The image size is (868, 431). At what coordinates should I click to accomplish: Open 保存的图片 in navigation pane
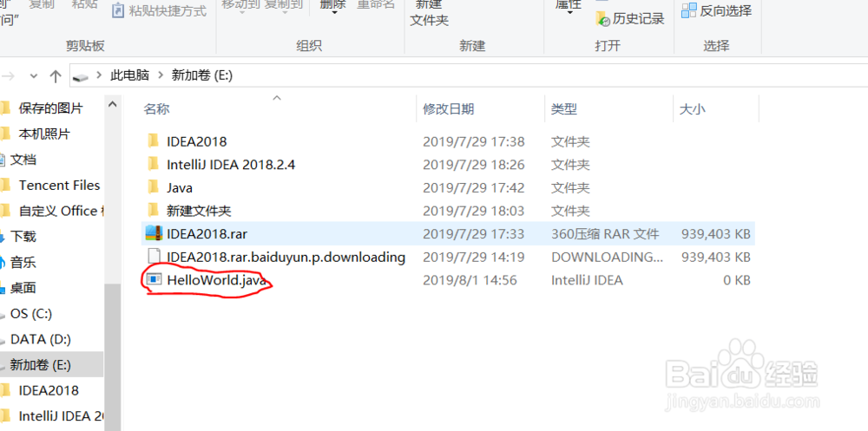[x=50, y=108]
